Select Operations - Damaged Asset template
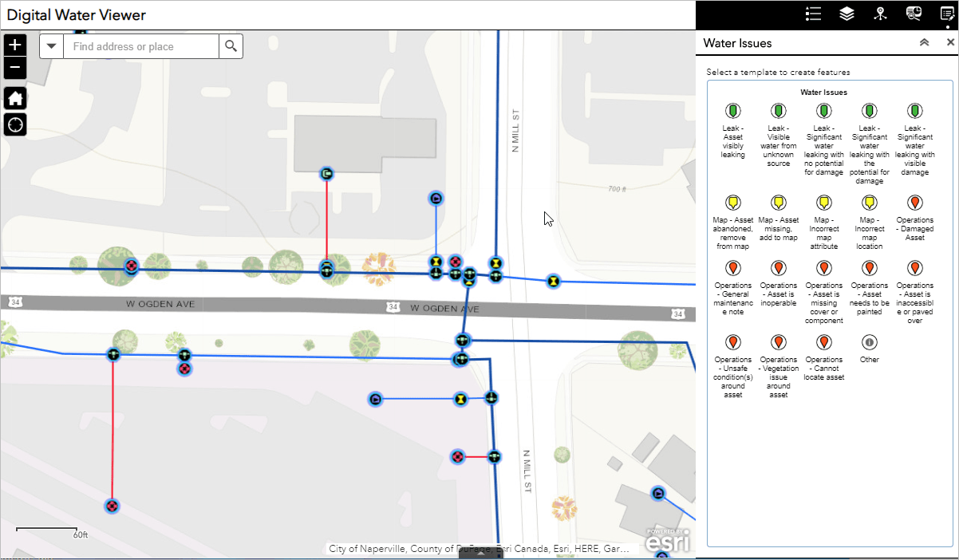The width and height of the screenshot is (959, 560). click(915, 219)
